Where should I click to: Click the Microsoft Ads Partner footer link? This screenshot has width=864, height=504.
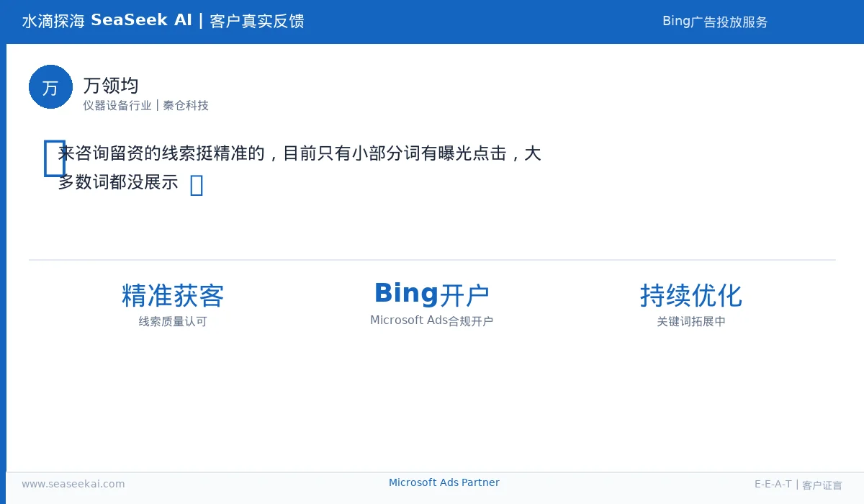pos(444,482)
